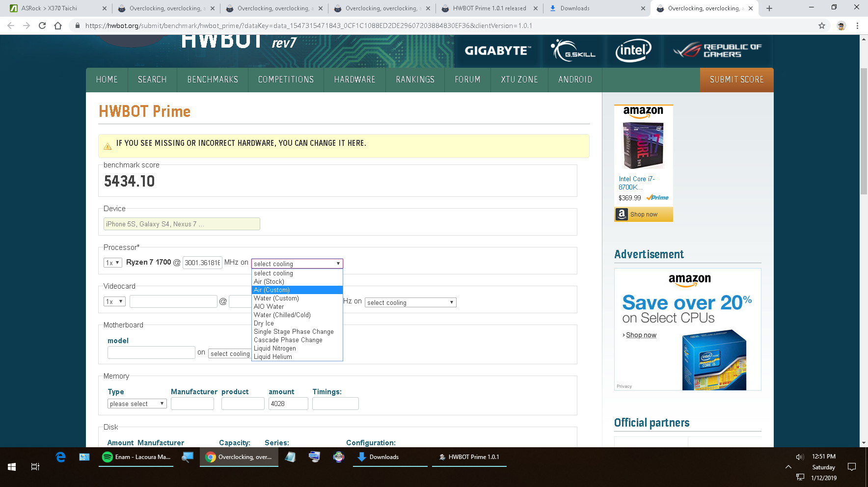Open Task View on the taskbar
The image size is (868, 487).
[35, 467]
